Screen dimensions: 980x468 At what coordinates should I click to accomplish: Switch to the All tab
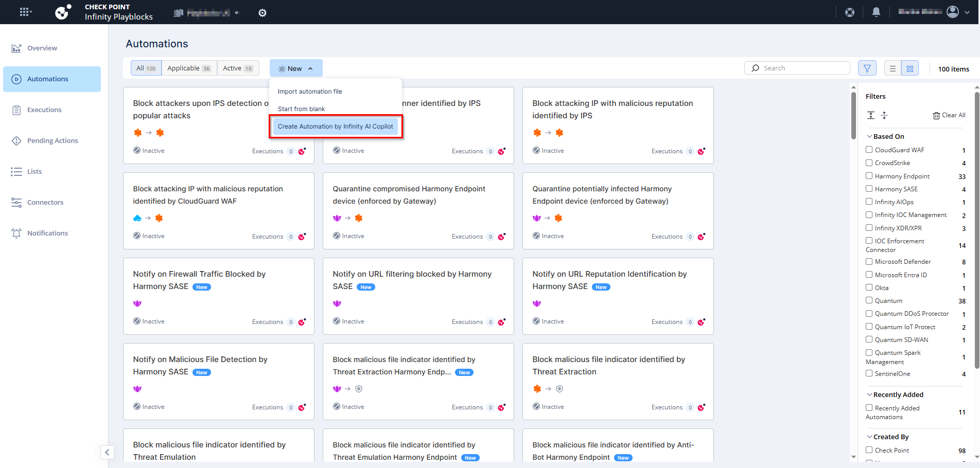146,68
